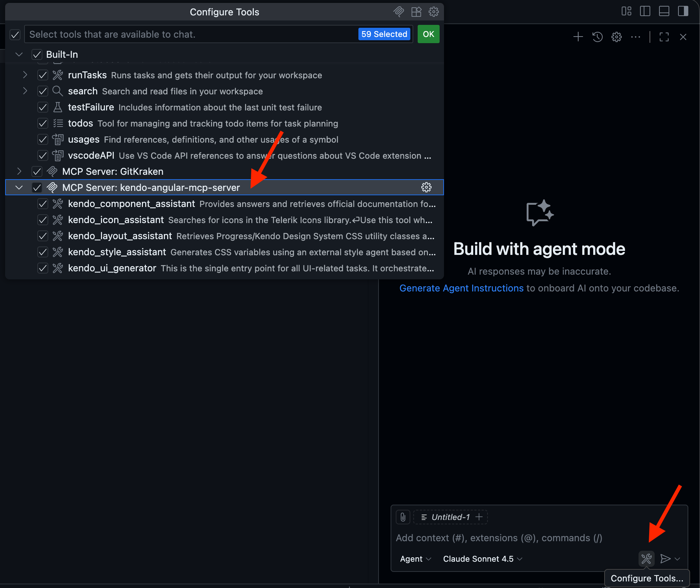
Task: Uncheck kendo_component_assistant checkbox
Action: coord(43,204)
